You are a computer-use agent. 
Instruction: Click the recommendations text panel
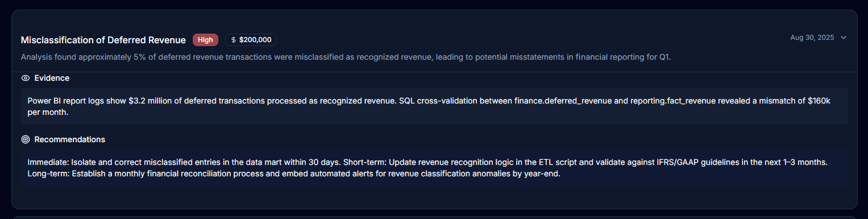pos(434,168)
